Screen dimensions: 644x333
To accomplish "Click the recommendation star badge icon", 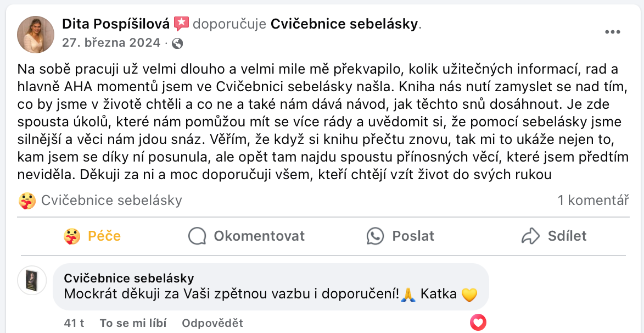I will (181, 24).
